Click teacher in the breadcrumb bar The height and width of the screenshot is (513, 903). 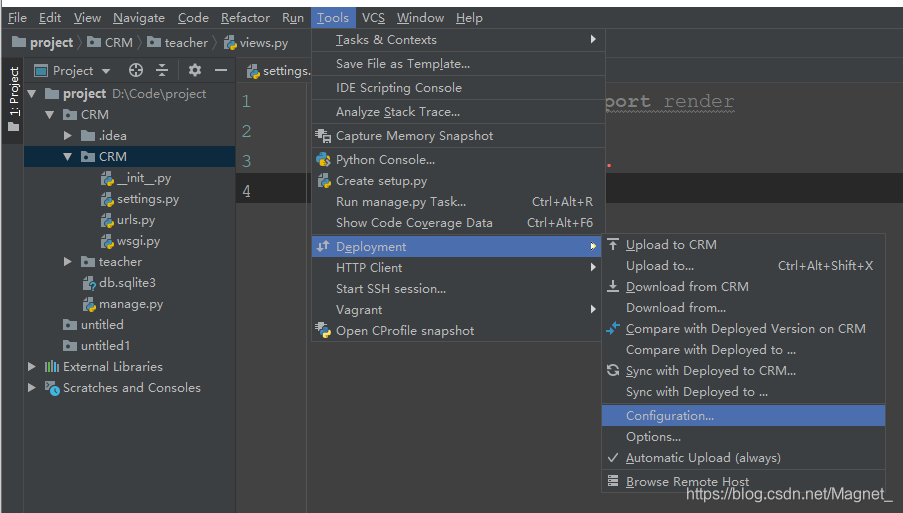tap(186, 43)
